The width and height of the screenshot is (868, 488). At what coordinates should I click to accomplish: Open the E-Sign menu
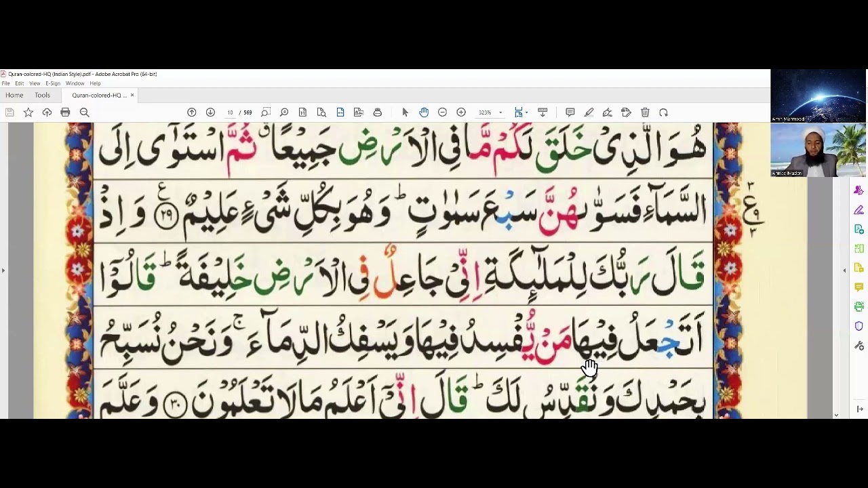(x=53, y=83)
